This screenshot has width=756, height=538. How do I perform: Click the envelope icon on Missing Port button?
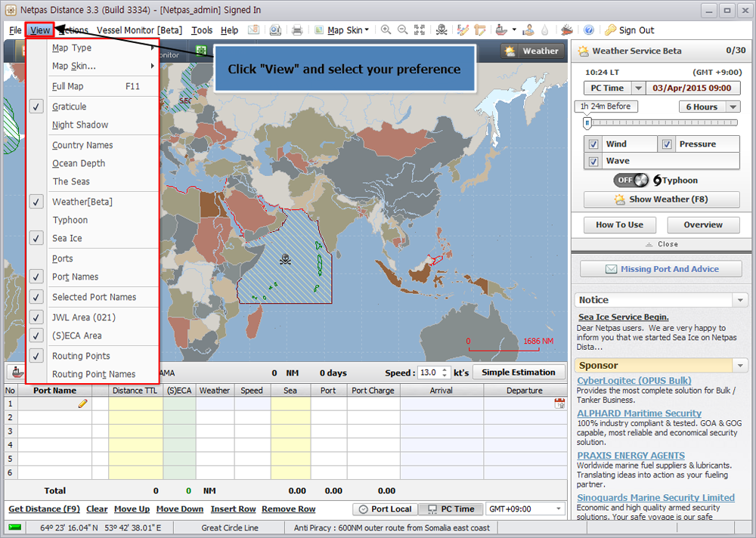tap(611, 269)
